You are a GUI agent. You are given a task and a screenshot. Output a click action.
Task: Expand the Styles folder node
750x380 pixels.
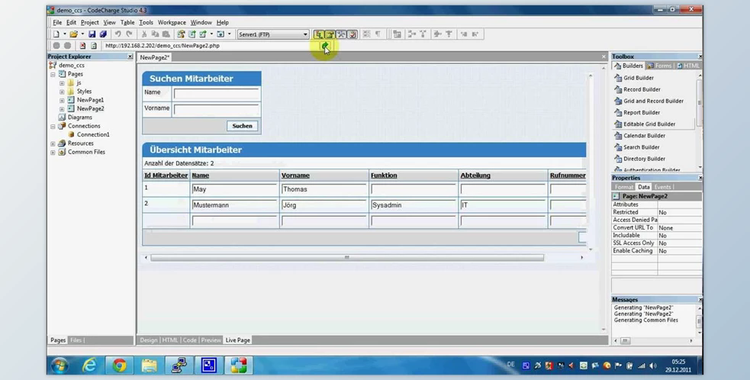pos(62,91)
